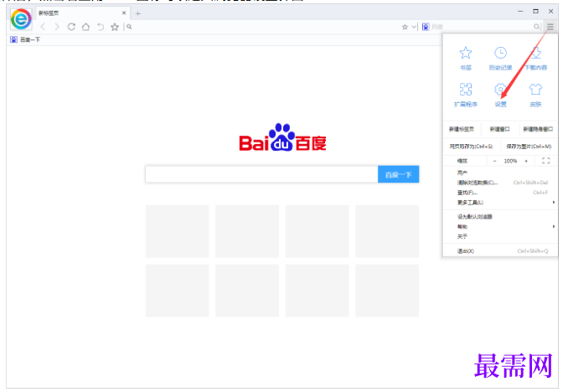Click the address bar field
The image size is (568, 392).
pos(266,27)
